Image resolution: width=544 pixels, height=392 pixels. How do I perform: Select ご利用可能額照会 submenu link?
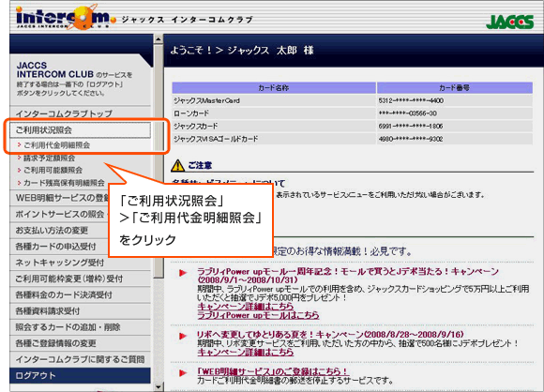53,171
